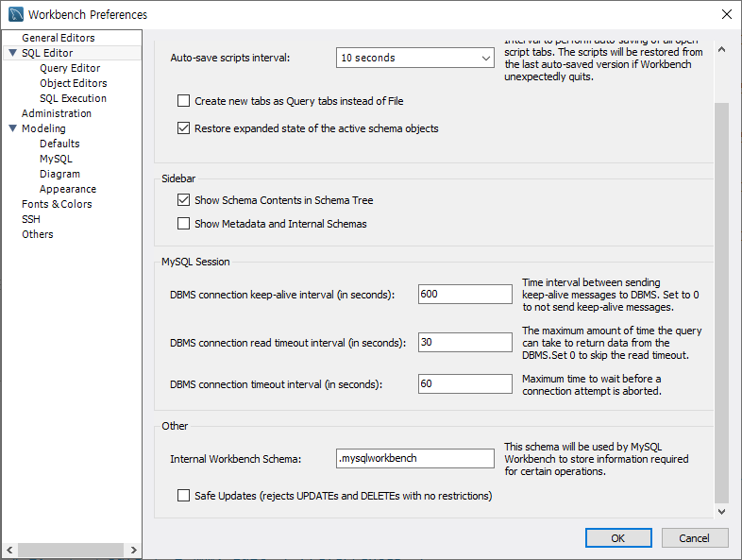Click 'Maximum time to wait before a' description
Viewport: 742px width, 560px height.
coord(592,379)
